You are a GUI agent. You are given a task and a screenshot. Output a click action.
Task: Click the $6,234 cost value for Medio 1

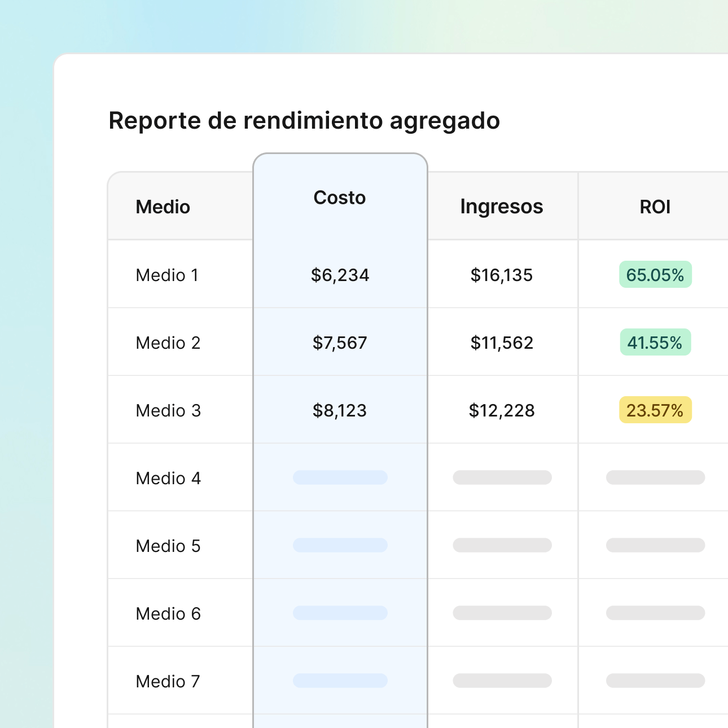tap(340, 275)
